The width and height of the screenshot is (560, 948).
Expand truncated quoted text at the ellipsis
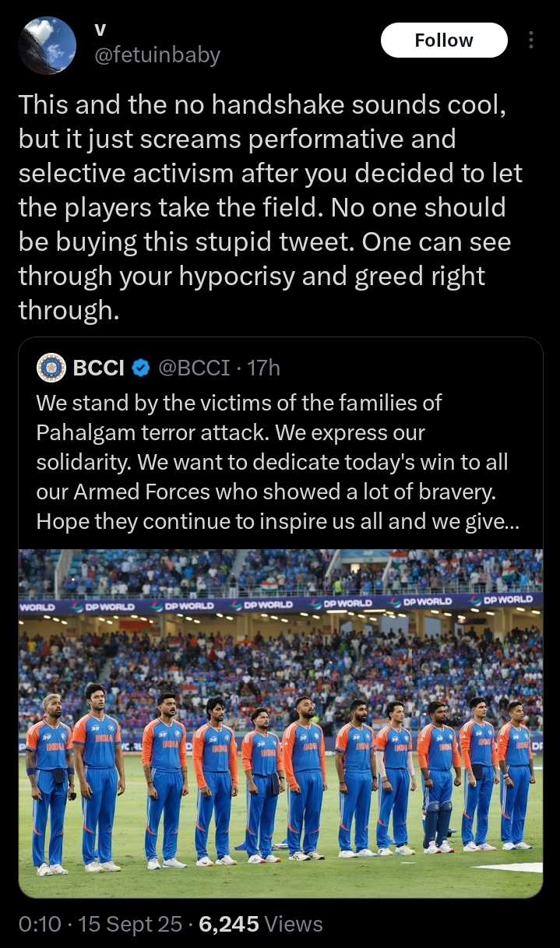tap(511, 522)
